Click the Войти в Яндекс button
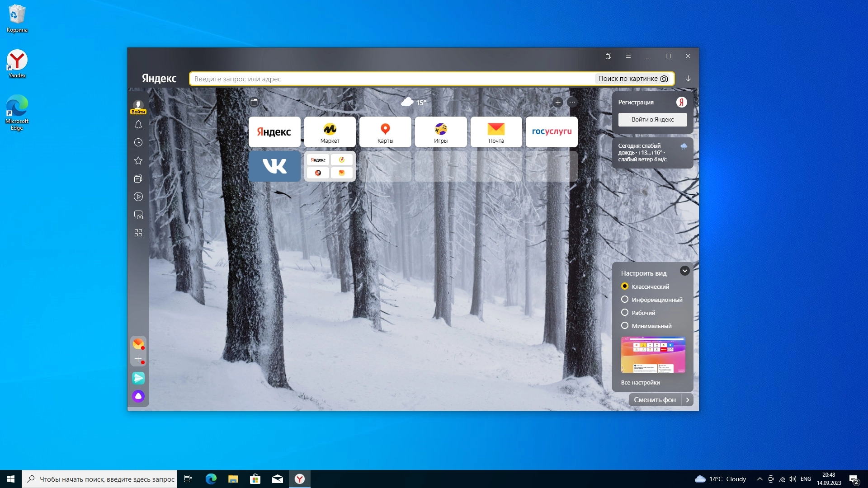The height and width of the screenshot is (488, 868). pyautogui.click(x=652, y=120)
